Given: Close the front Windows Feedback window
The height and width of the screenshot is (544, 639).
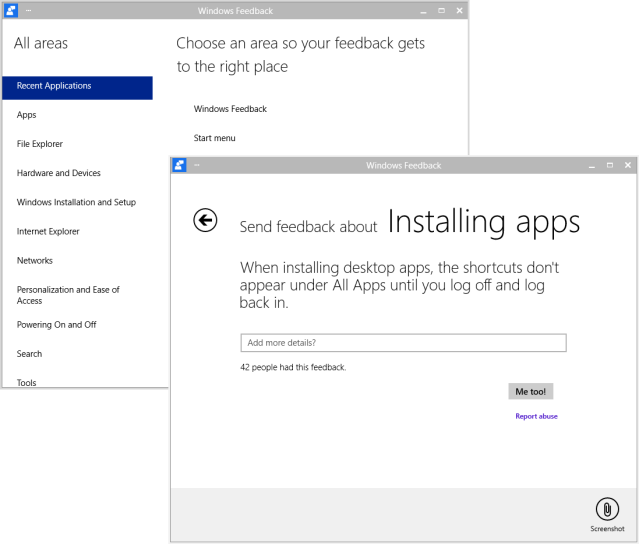Looking at the screenshot, I should 628,165.
